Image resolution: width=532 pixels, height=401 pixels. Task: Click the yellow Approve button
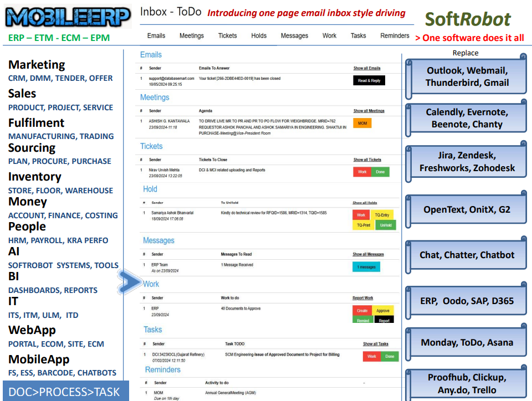tap(383, 311)
